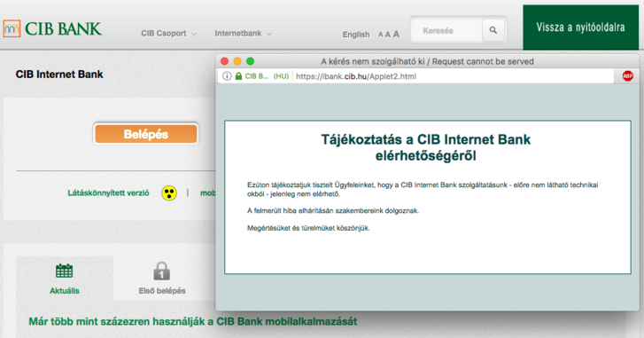Screen dimensions: 644x338
Task: Select the medium font size A
Action: [387, 35]
